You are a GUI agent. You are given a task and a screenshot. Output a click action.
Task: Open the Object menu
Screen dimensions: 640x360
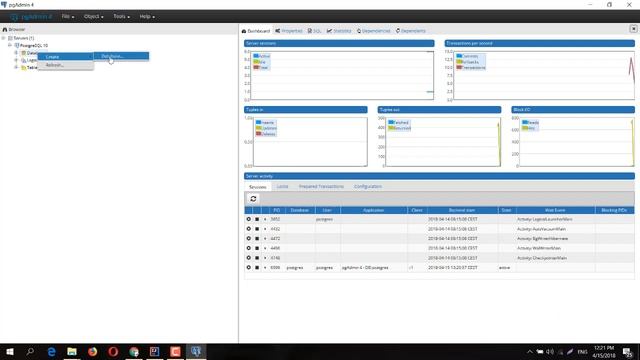coord(93,17)
